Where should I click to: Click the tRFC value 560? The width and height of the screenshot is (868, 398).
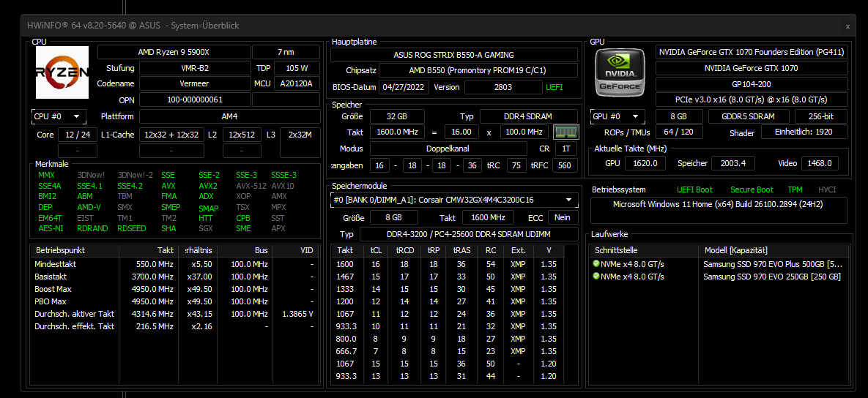tap(565, 165)
